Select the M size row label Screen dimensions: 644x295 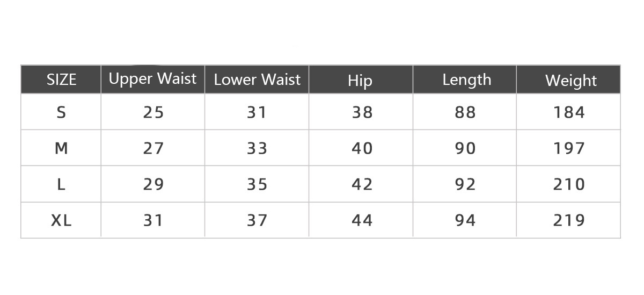pyautogui.click(x=61, y=148)
